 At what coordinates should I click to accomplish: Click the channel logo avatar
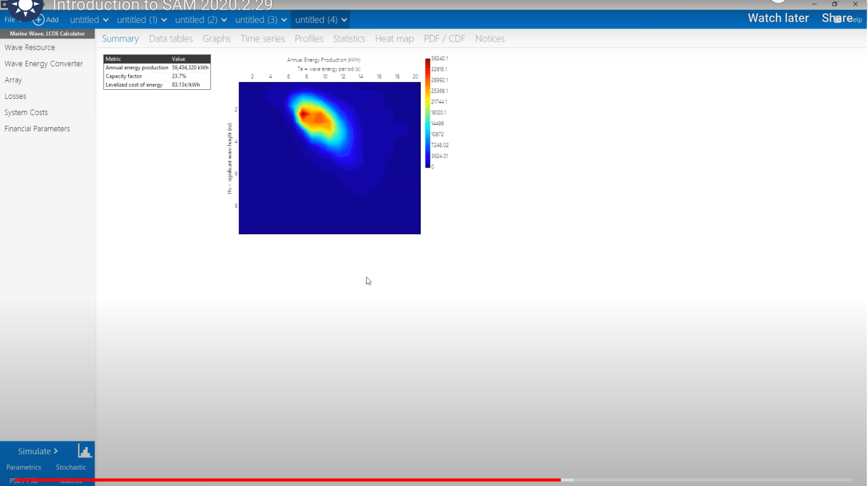pos(25,8)
